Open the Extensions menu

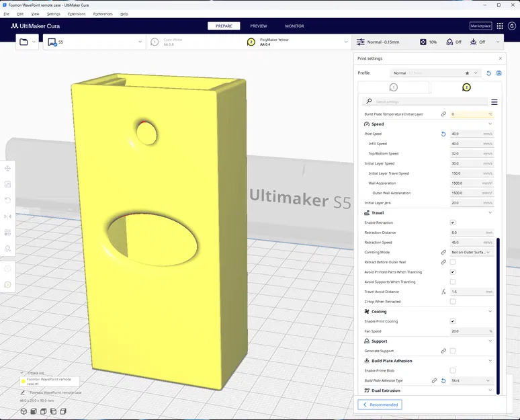pyautogui.click(x=77, y=13)
